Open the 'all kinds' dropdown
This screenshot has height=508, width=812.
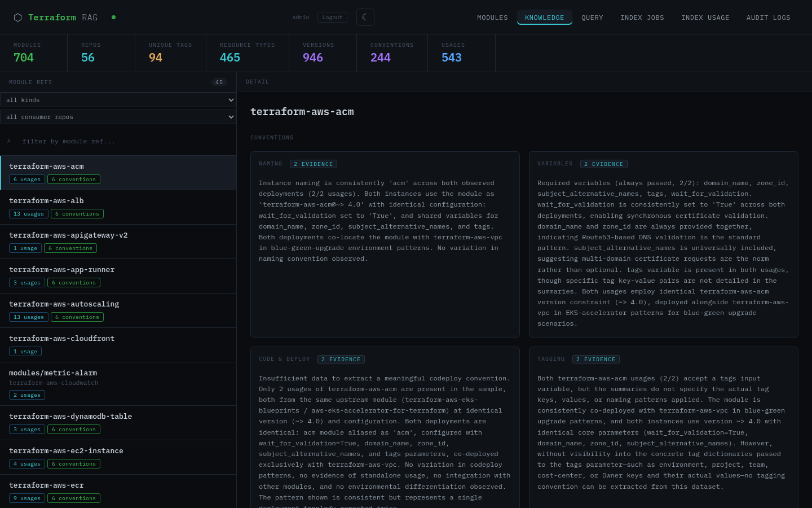point(118,100)
